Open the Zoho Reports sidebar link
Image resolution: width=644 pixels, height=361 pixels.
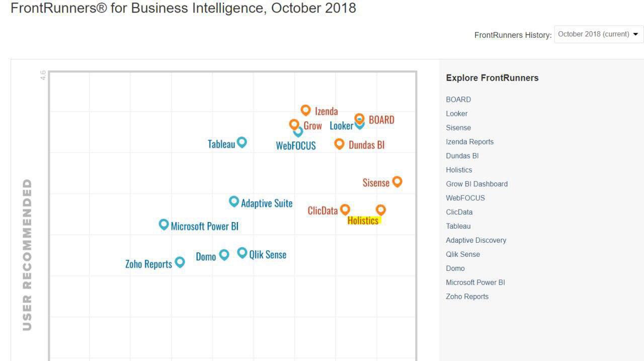(x=467, y=297)
